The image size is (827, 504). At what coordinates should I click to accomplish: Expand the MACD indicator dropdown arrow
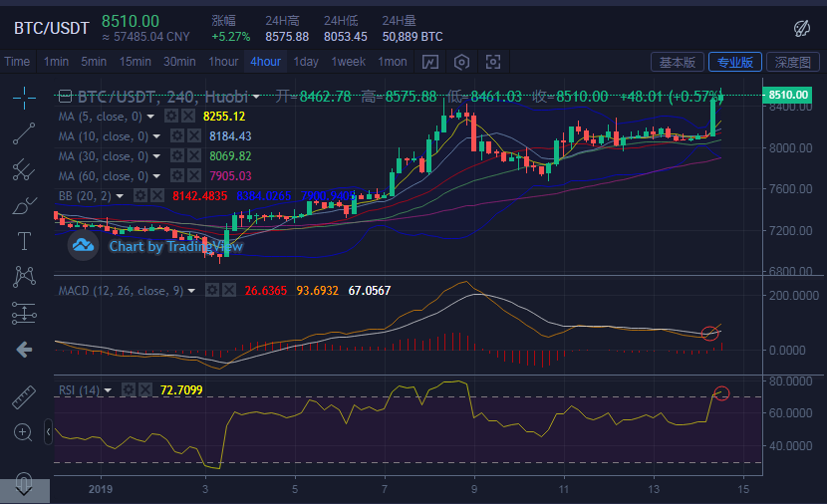(191, 291)
